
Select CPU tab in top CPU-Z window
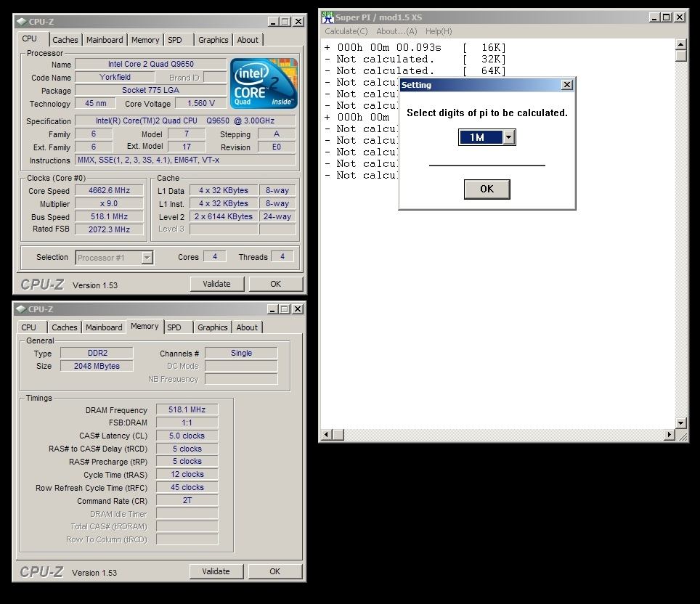coord(30,38)
